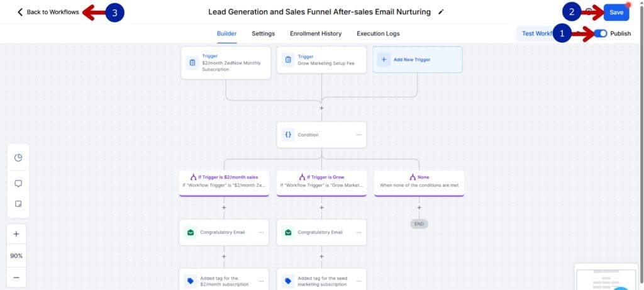Click the Condition curly braces icon
The height and width of the screenshot is (290, 644).
point(288,135)
